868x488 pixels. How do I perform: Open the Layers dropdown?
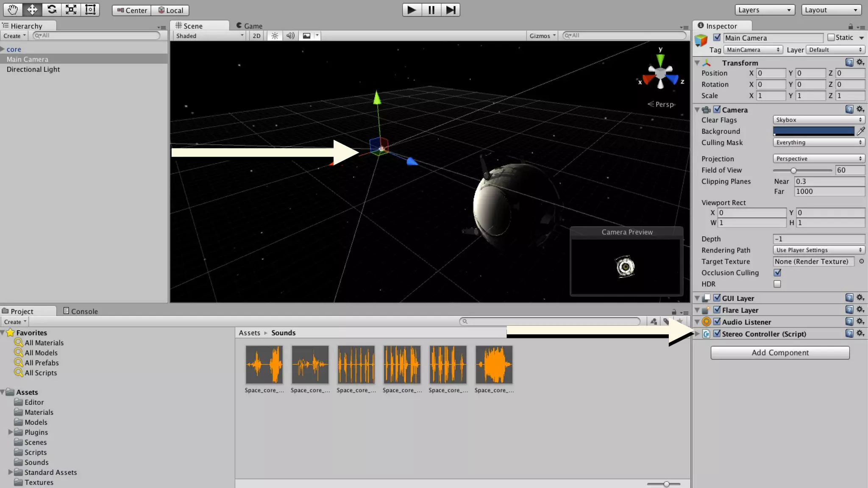(764, 10)
